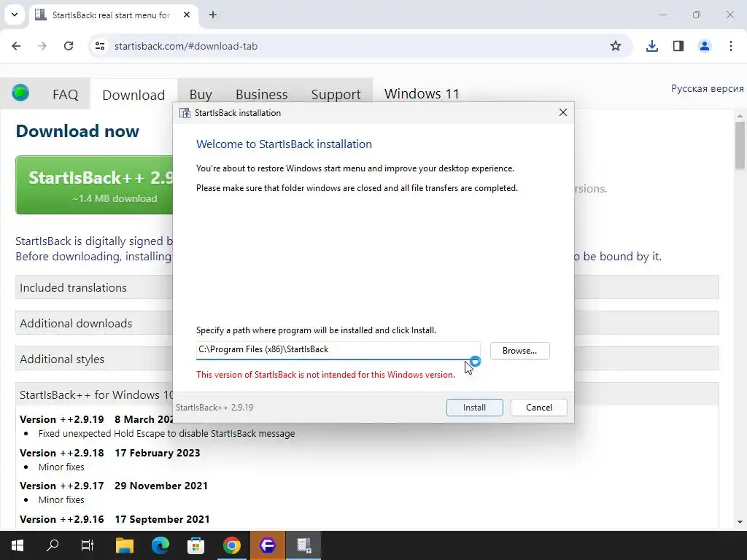The image size is (747, 560).
Task: Open the Download tab
Action: pos(133,94)
